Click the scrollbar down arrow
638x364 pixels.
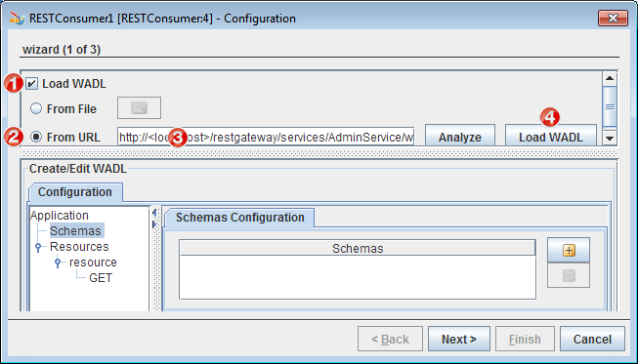coord(610,139)
